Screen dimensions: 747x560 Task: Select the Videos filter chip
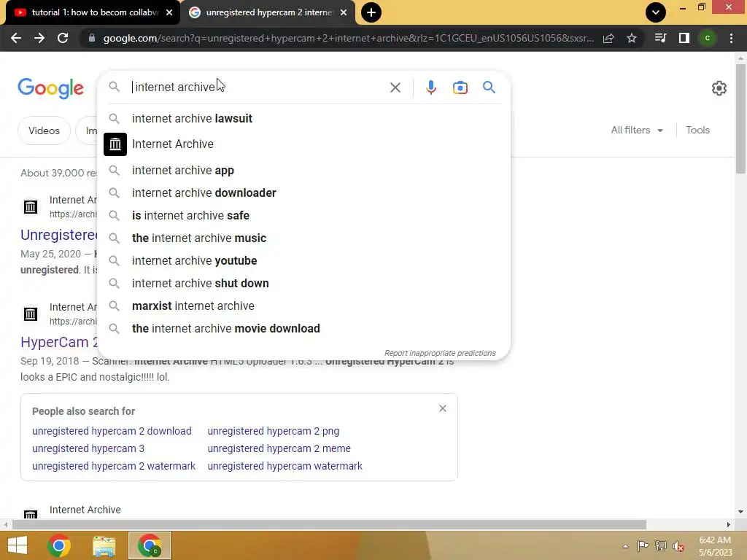pos(44,131)
